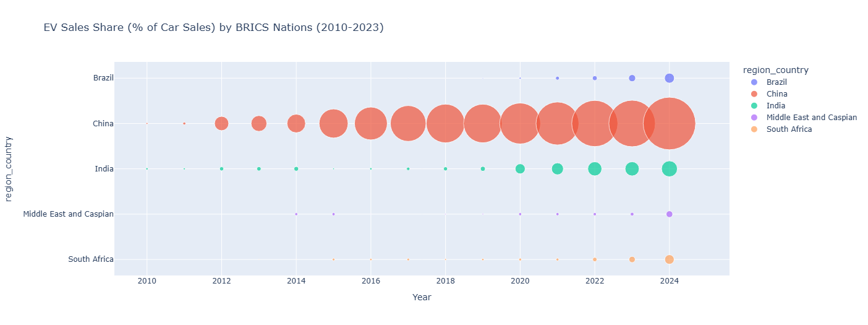Click the China 2016 bubble
The height and width of the screenshot is (325, 868).
(x=371, y=123)
